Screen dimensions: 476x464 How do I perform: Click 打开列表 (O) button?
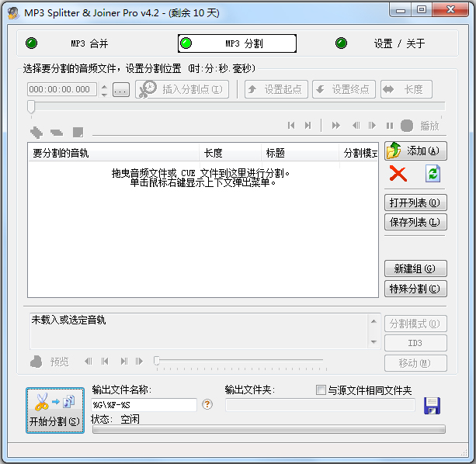tap(415, 203)
